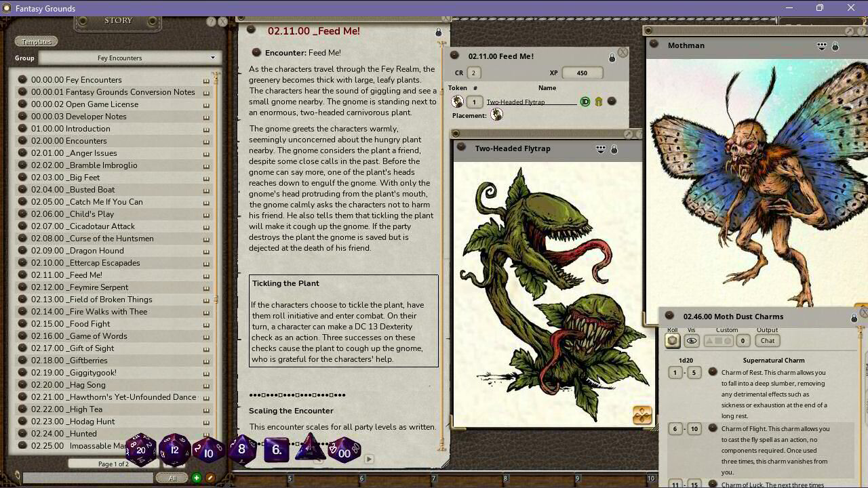Click the green plus icon to add an entry
This screenshot has width=868, height=488.
coord(196,477)
